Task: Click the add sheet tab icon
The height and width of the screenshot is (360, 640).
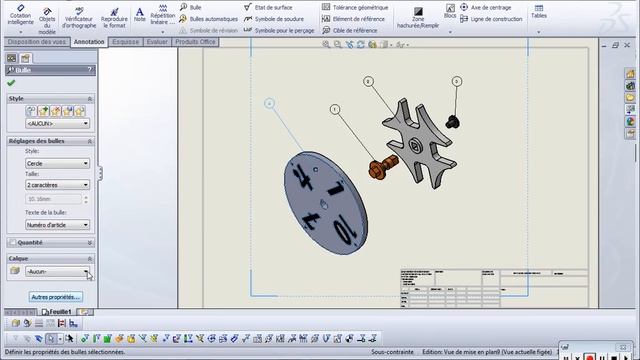Action: click(x=84, y=312)
